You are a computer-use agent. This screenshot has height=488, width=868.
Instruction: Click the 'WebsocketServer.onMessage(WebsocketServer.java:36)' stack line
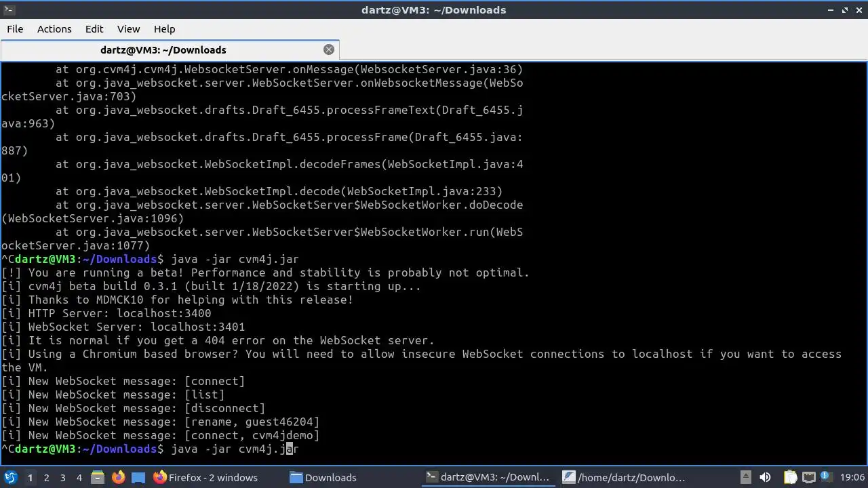pyautogui.click(x=289, y=69)
